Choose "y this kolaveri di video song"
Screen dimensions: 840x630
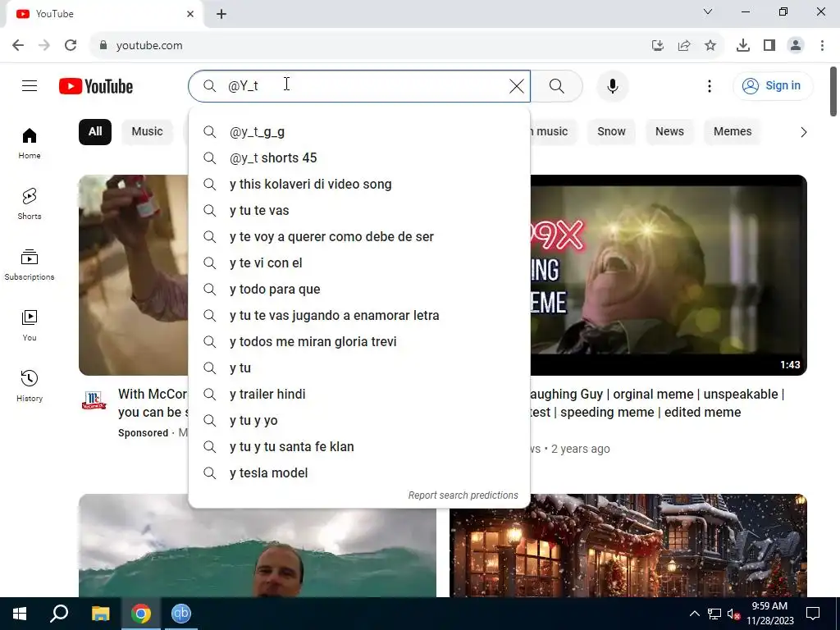[x=359, y=185]
